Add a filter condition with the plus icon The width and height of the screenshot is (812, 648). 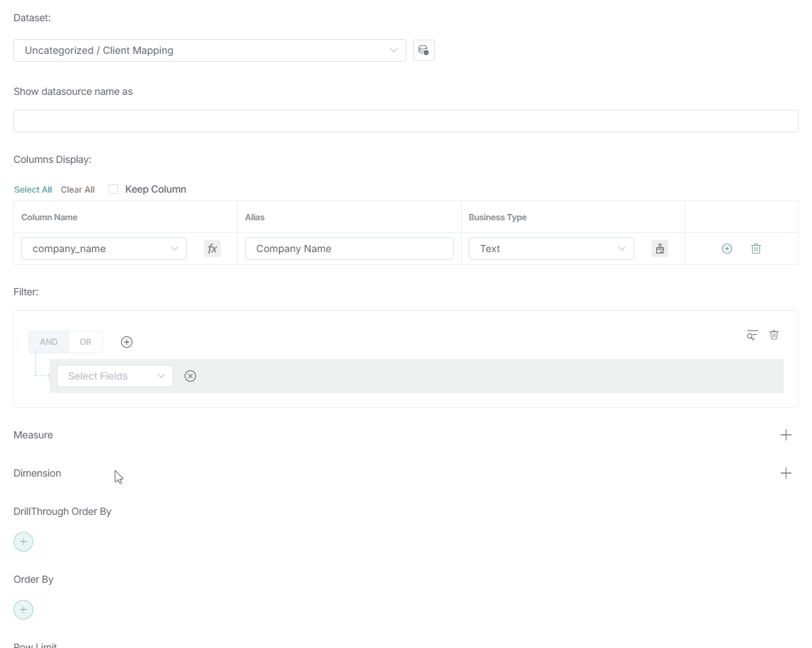point(127,342)
